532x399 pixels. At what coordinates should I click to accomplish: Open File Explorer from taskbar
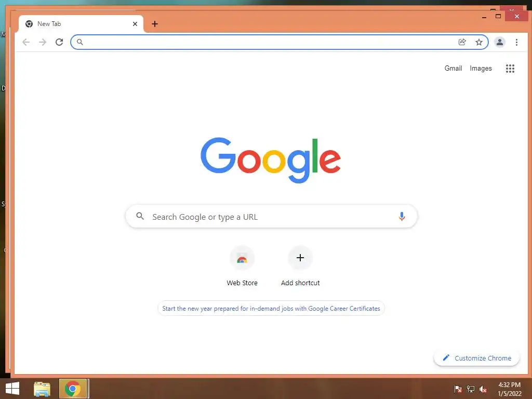[x=42, y=389]
